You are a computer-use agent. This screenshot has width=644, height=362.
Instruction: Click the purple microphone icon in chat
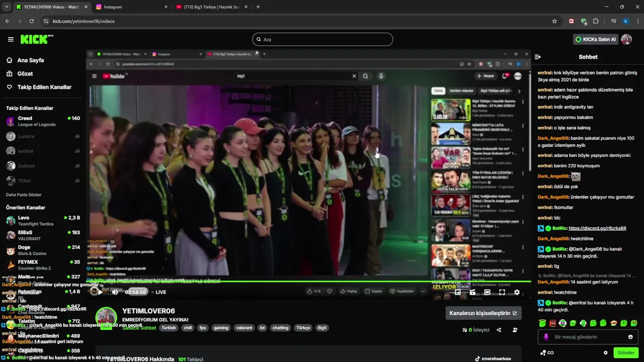[546, 337]
